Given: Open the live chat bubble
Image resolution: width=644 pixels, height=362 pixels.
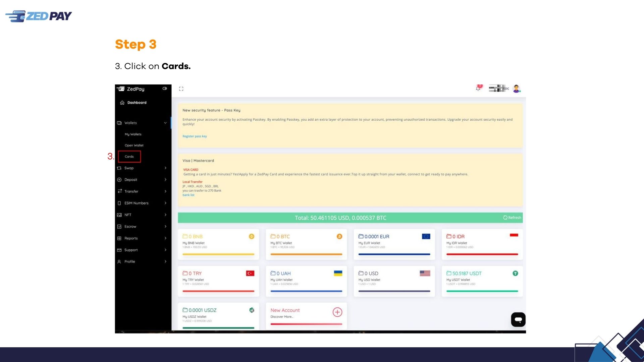Looking at the screenshot, I should pyautogui.click(x=518, y=320).
